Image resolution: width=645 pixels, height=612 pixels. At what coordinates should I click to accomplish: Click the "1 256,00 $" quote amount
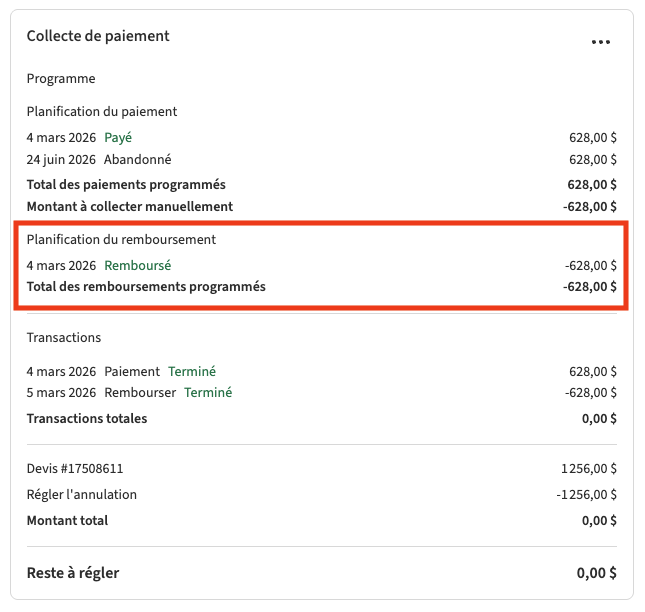[589, 468]
